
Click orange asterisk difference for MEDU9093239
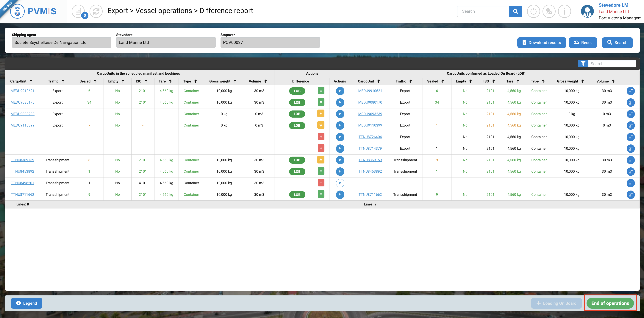pyautogui.click(x=321, y=114)
